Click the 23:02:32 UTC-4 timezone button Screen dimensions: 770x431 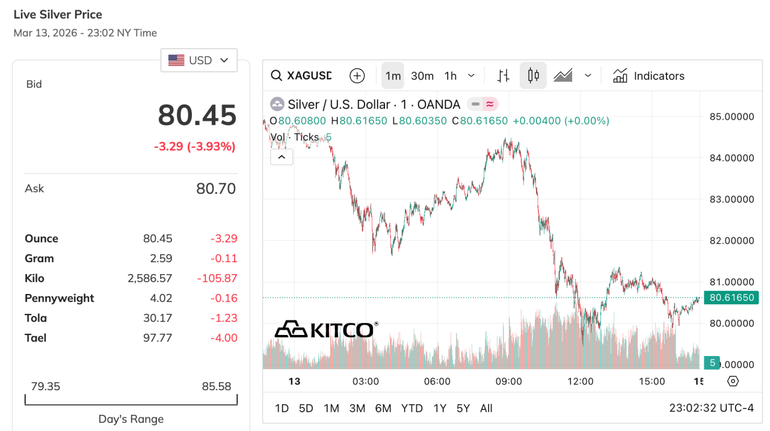coord(711,408)
